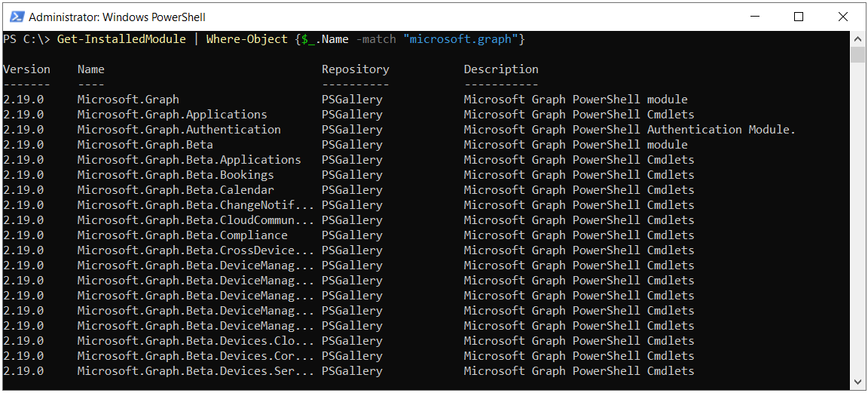
Task: Click "2.19.0" in the Microsoft.Graph.Beta.CrossDevice... row
Action: point(23,250)
